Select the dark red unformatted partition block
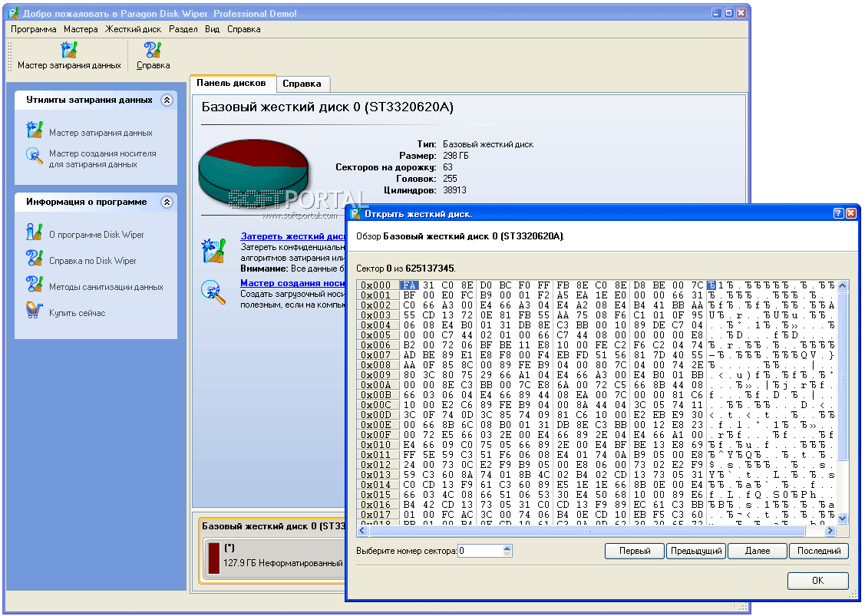865x616 pixels. click(214, 558)
